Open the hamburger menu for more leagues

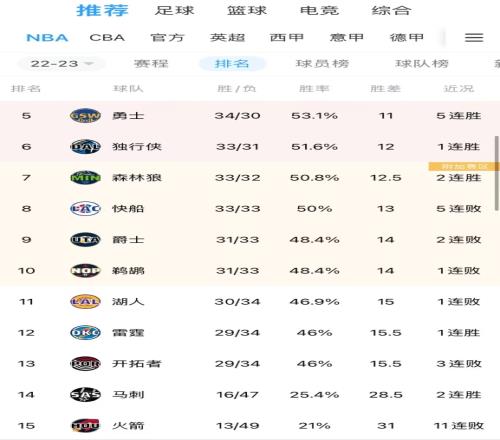[474, 37]
